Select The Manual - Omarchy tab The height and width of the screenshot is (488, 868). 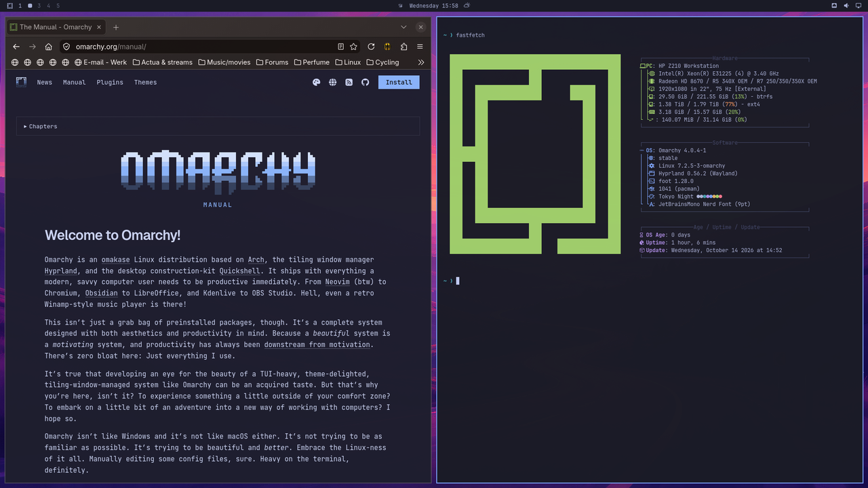56,27
